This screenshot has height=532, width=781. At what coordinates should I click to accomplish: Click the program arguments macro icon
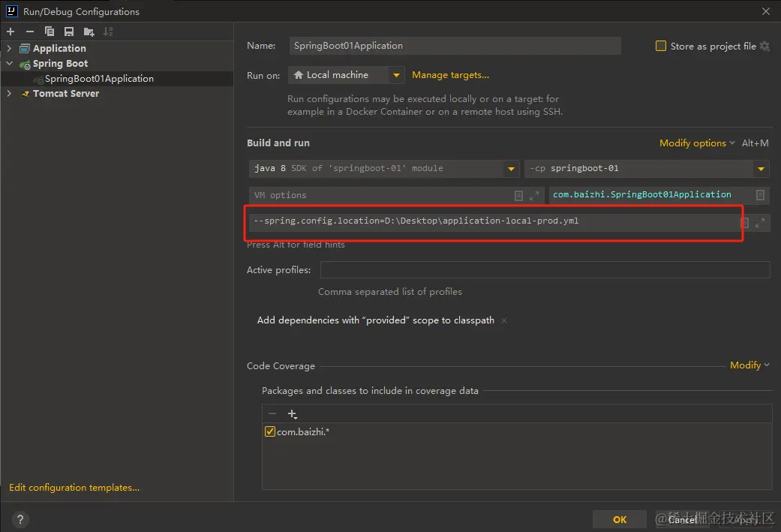745,223
